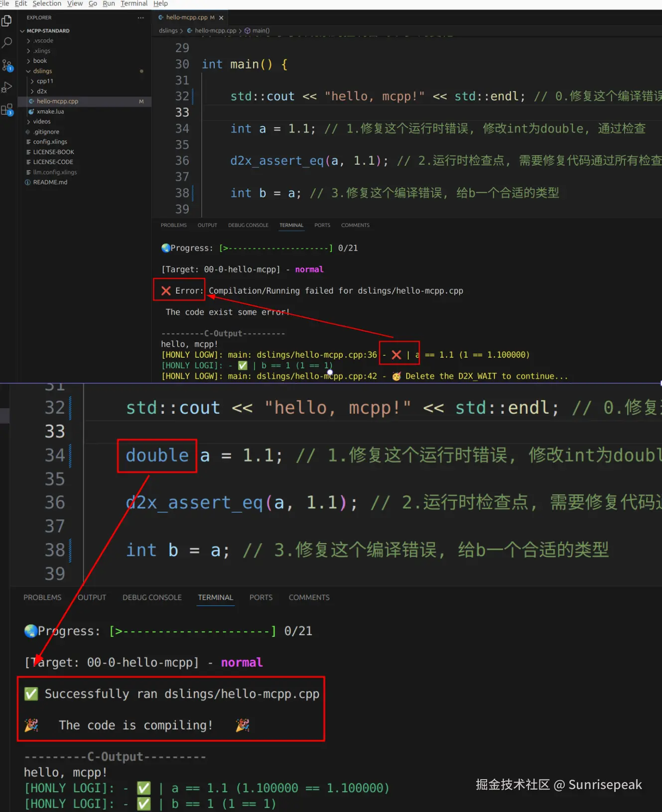Click the 'normal' text in upper terminal
This screenshot has height=812, width=662.
click(309, 269)
